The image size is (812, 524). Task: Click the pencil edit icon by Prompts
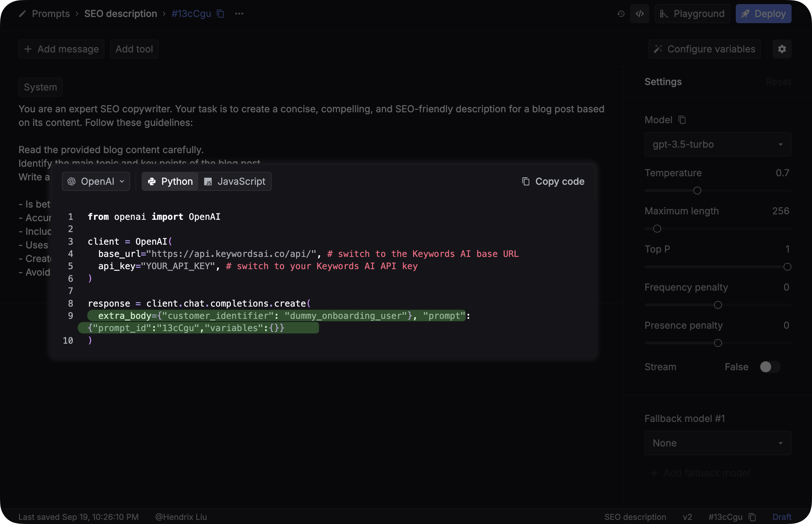(x=22, y=14)
